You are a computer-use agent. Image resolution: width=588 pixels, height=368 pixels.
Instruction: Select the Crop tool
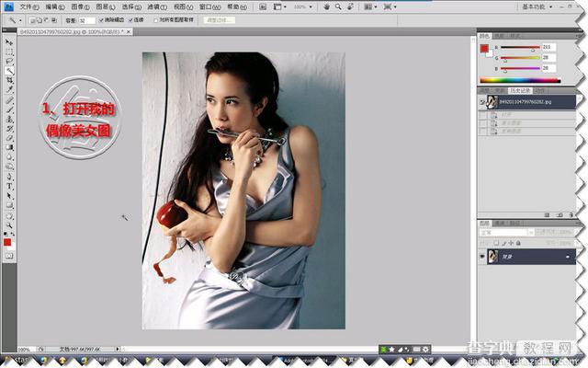point(9,80)
